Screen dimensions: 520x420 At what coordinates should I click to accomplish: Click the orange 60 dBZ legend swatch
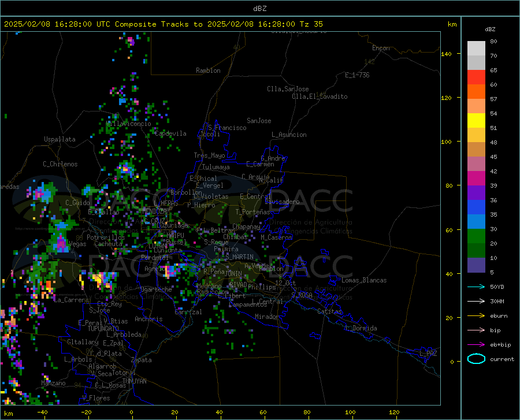click(476, 91)
